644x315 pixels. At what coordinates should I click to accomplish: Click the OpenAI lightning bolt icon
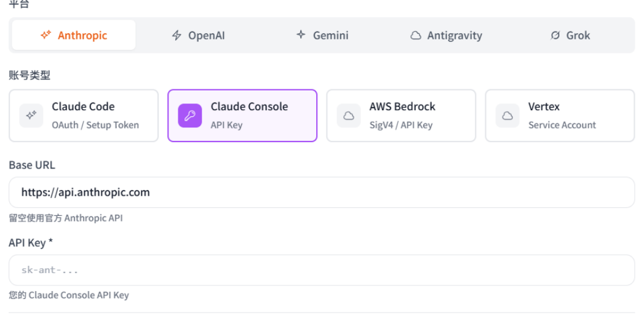[x=177, y=35]
